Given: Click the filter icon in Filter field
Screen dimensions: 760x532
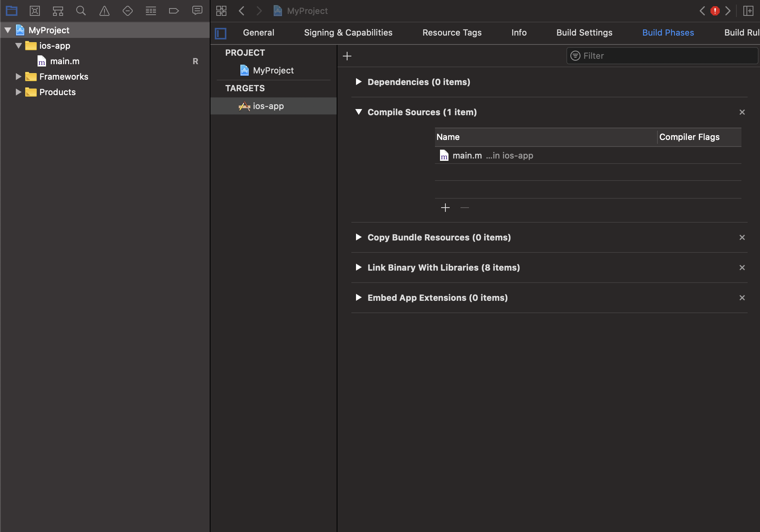Looking at the screenshot, I should coord(575,56).
